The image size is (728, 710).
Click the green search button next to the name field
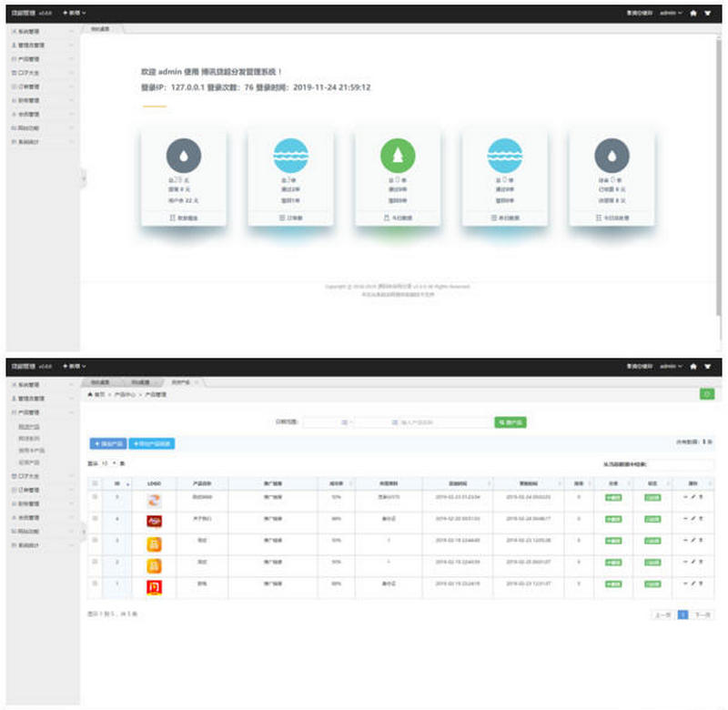511,422
